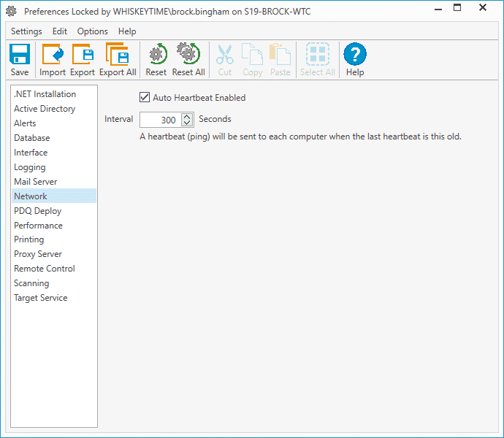504x438 pixels.
Task: Select Logging preferences page
Action: [54, 166]
